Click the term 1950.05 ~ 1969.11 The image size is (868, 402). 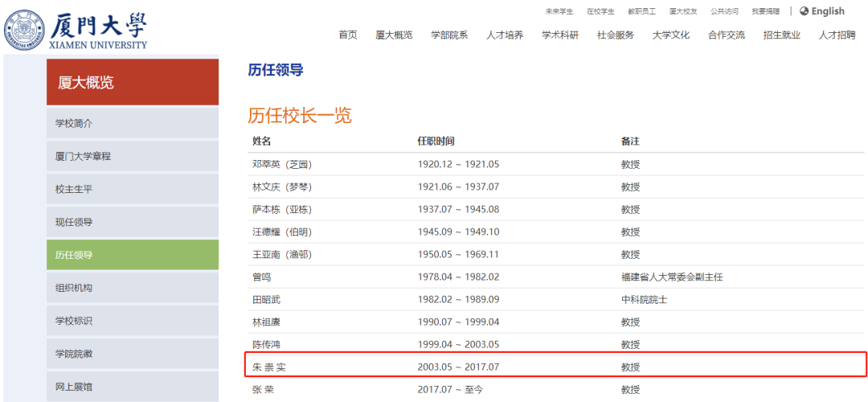click(x=458, y=255)
